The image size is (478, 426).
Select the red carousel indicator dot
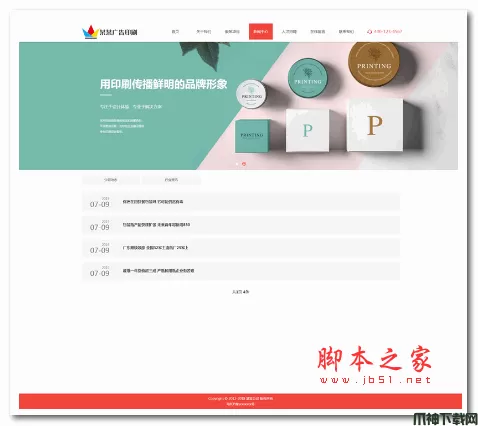244,164
